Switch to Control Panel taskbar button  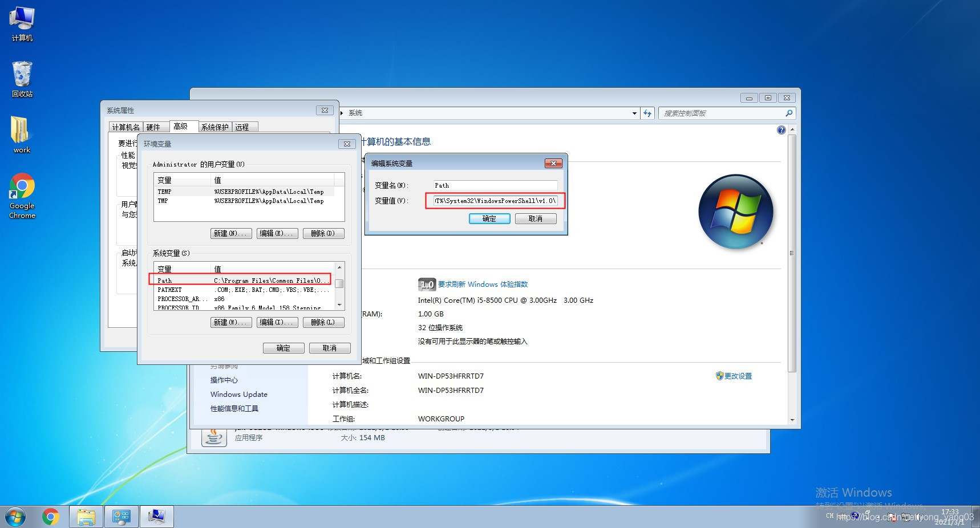[122, 517]
